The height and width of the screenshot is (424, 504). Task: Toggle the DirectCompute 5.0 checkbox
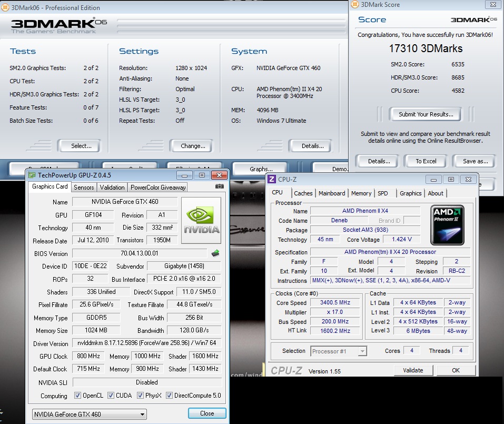tap(169, 396)
